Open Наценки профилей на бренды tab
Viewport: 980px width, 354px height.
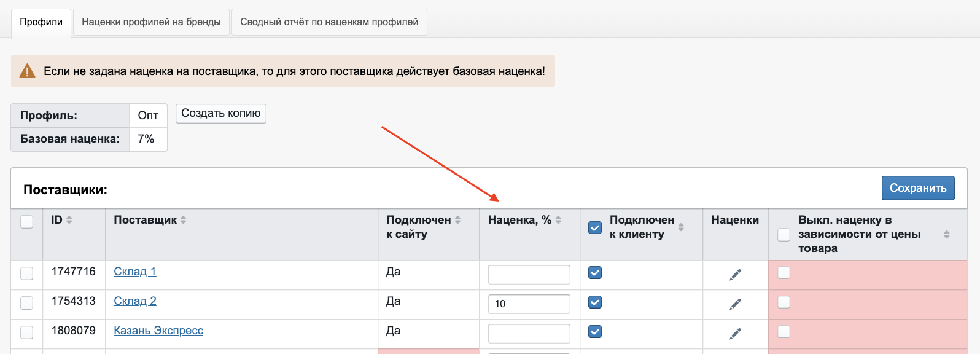[x=151, y=22]
